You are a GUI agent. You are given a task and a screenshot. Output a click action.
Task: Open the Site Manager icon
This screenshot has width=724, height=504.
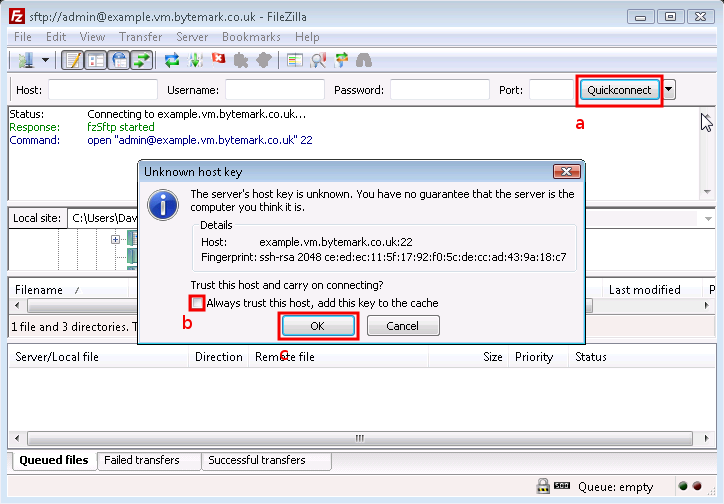[26, 60]
